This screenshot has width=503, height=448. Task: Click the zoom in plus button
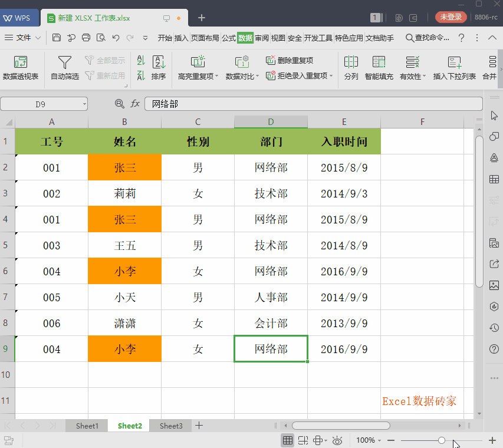pos(492,440)
